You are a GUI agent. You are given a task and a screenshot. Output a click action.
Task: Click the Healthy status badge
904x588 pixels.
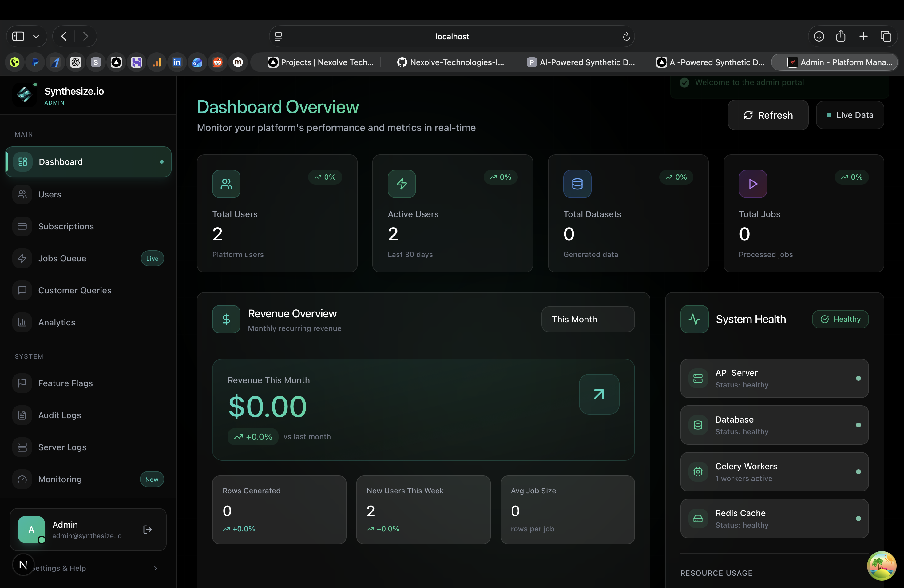840,319
